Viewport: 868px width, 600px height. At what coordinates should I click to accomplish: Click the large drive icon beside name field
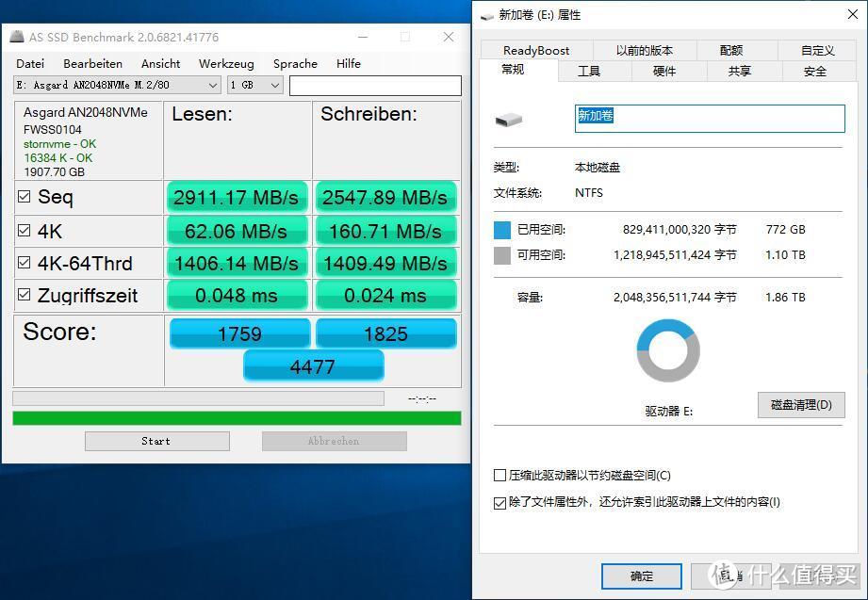509,119
